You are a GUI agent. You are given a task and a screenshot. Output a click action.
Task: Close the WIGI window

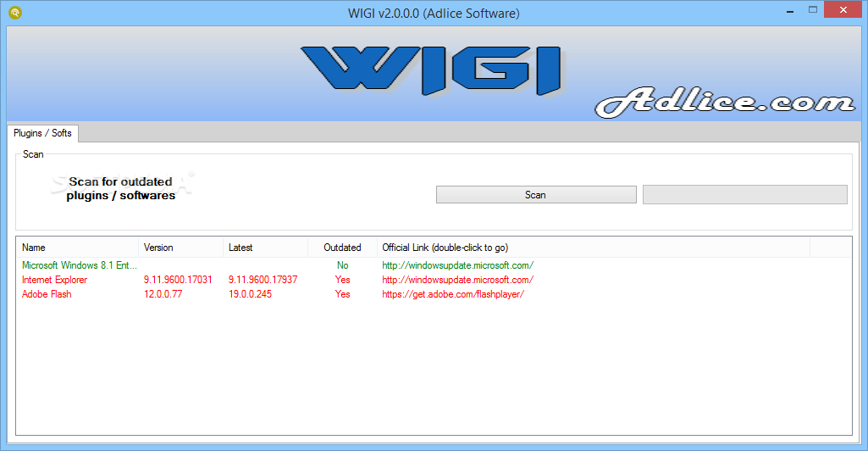(843, 10)
